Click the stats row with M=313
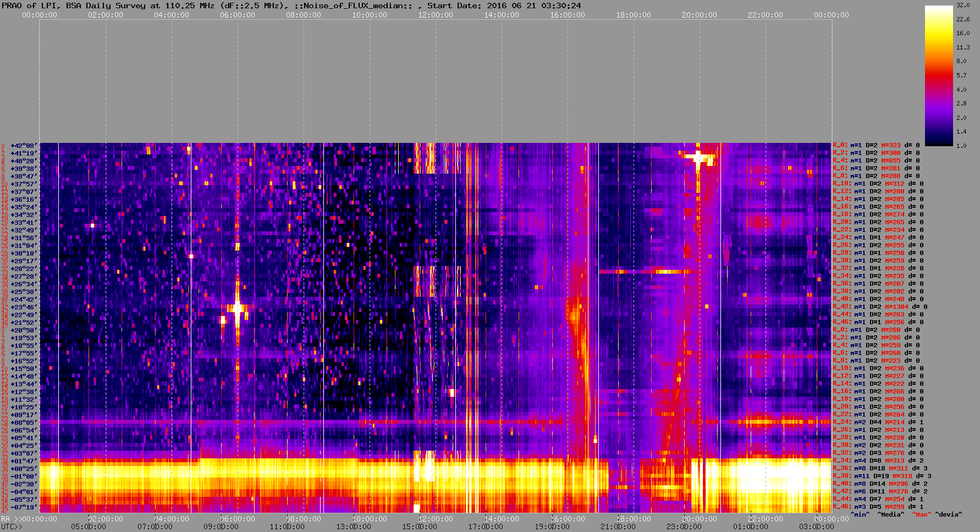The image size is (980, 532). pyautogui.click(x=878, y=461)
